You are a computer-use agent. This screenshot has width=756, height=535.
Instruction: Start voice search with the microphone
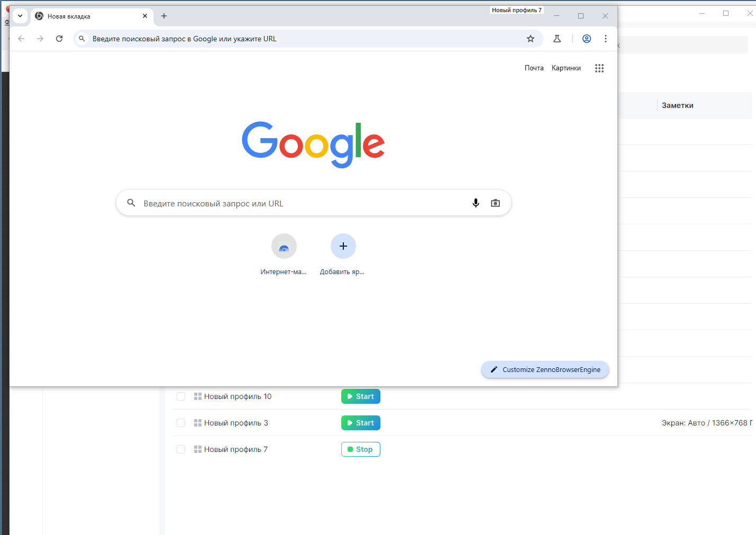tap(476, 203)
